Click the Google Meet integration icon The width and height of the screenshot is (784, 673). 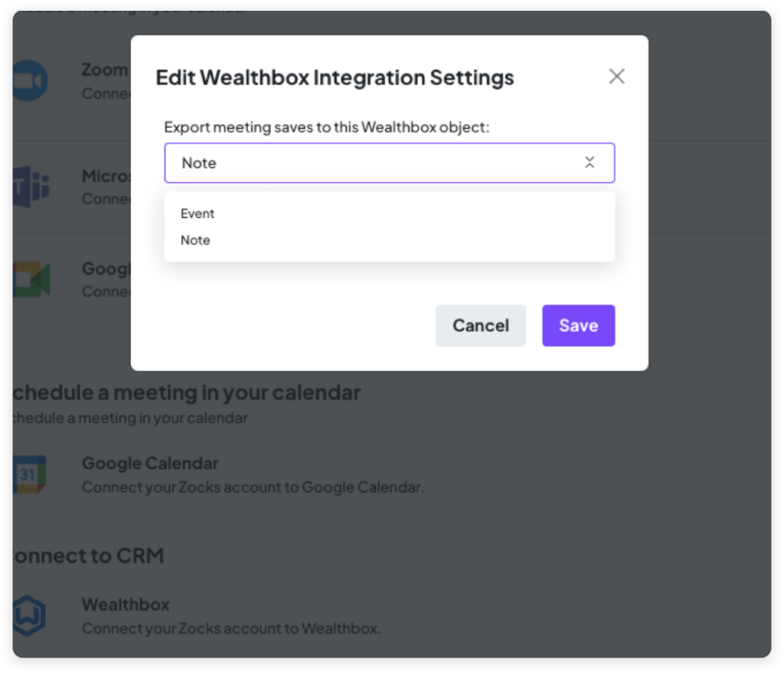tap(30, 279)
